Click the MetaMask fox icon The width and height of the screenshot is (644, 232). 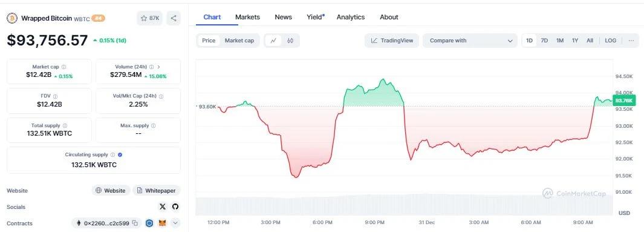162,224
